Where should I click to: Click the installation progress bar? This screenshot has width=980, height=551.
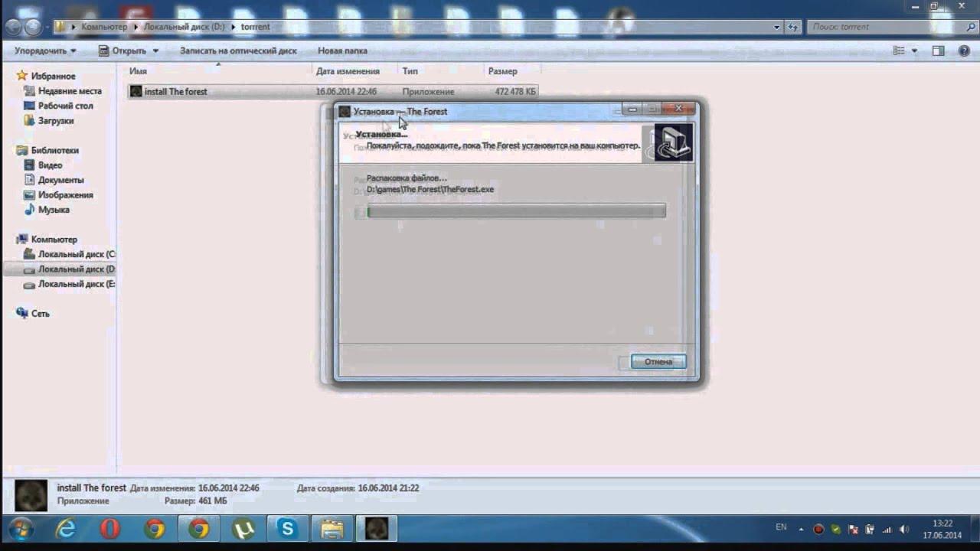517,211
